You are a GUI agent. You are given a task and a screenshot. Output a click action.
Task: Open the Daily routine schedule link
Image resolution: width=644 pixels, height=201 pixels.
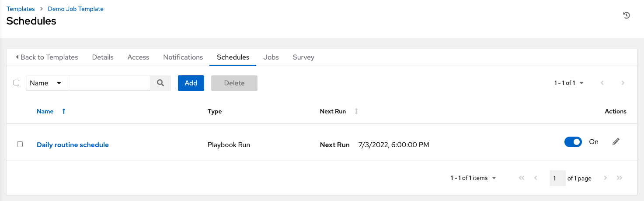[73, 145]
